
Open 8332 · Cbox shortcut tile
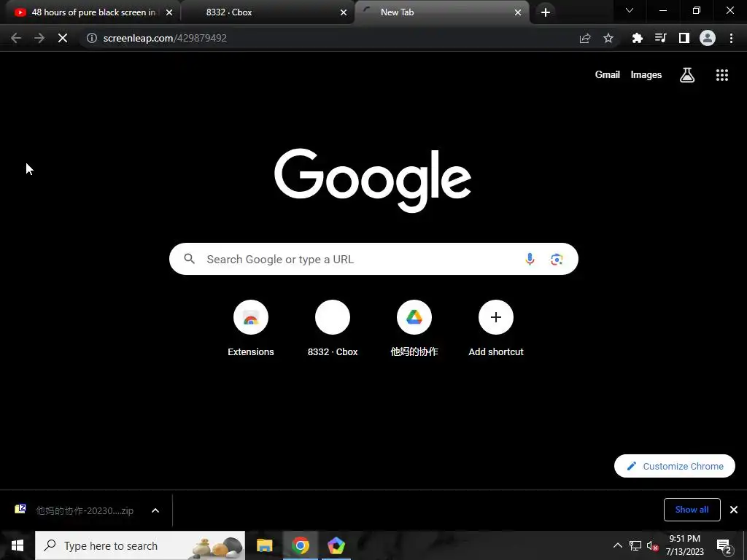333,329
